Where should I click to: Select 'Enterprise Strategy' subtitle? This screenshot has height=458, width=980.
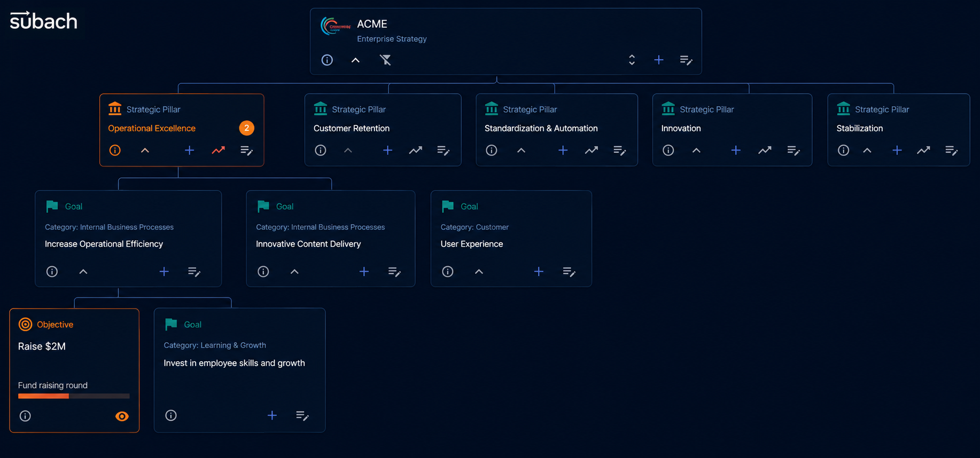[x=392, y=39]
